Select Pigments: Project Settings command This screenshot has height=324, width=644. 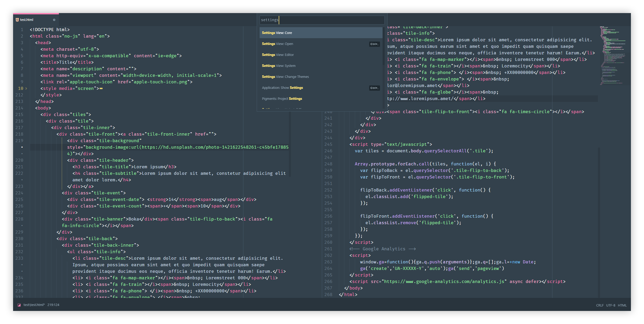coord(321,99)
